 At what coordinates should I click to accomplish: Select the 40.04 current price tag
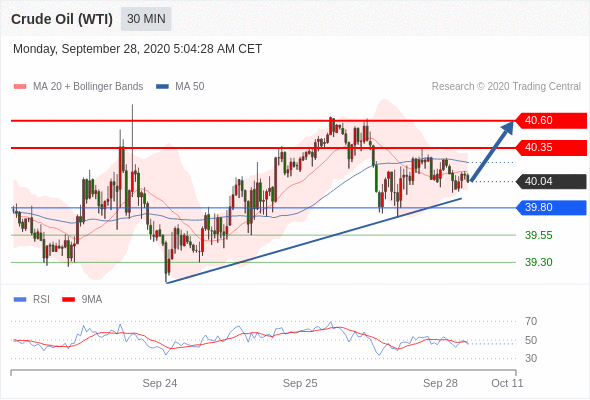pyautogui.click(x=551, y=181)
